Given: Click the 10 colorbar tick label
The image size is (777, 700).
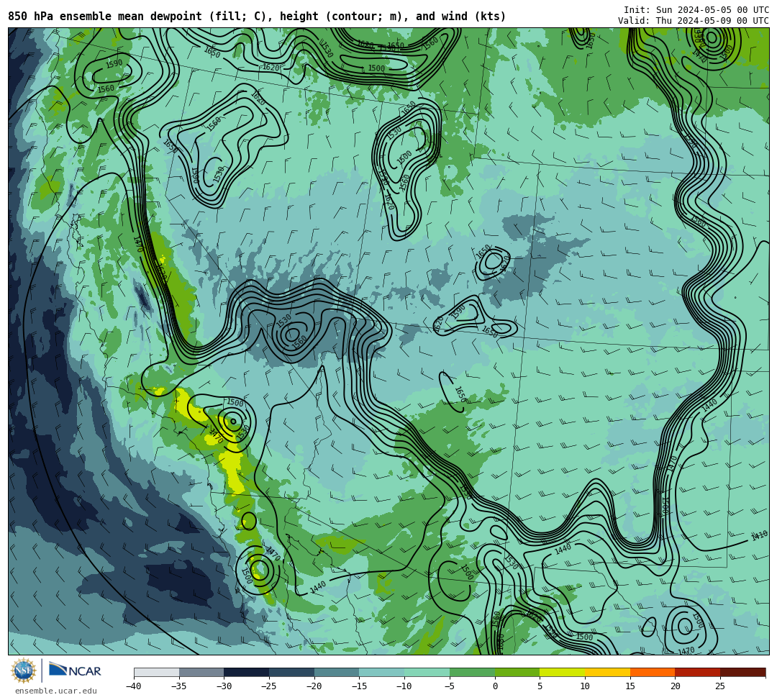Looking at the screenshot, I should tap(585, 686).
